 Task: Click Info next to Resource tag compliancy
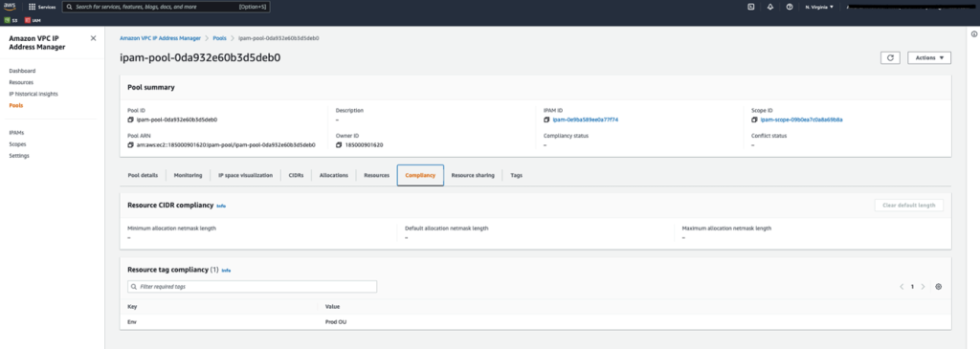pos(226,271)
